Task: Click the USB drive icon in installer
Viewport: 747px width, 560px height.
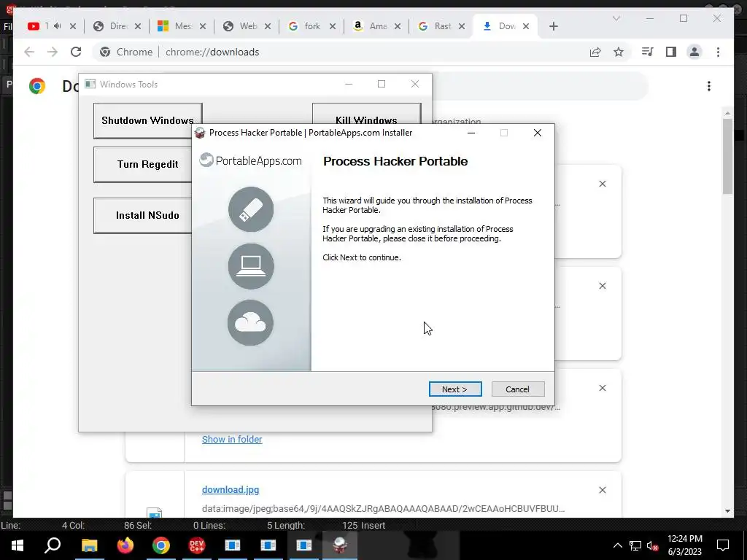Action: 251,209
